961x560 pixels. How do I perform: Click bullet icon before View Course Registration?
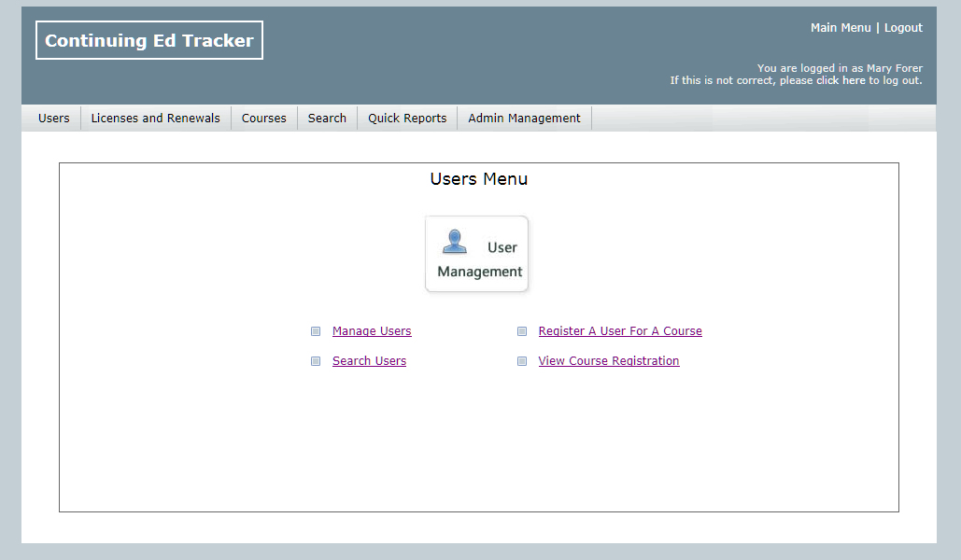click(x=522, y=361)
